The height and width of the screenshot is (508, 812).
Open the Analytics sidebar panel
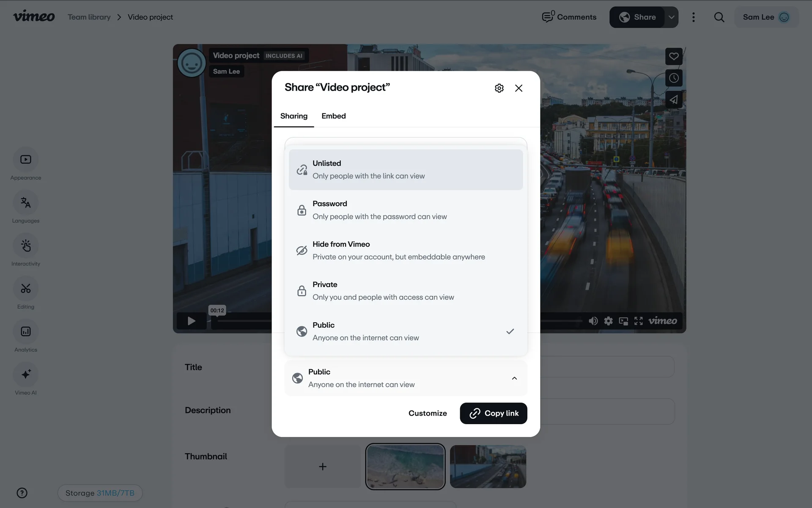tap(26, 331)
